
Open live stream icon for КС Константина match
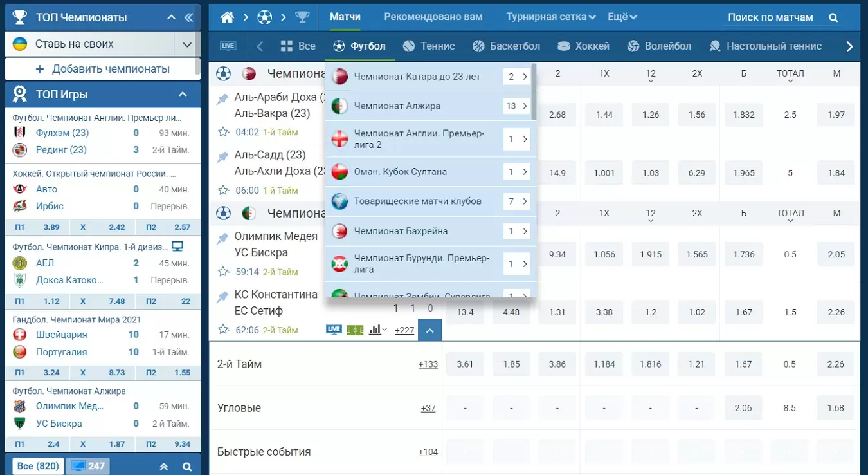(x=334, y=330)
